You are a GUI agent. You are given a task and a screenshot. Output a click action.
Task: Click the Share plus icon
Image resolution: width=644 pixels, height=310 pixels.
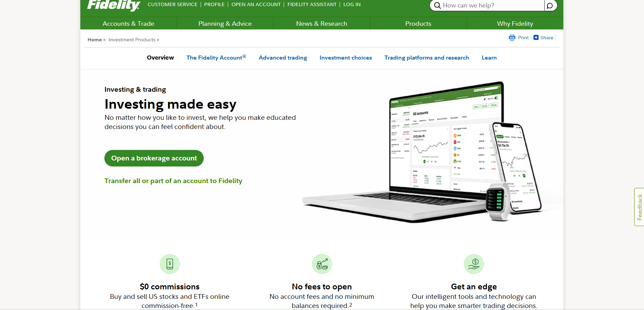click(x=536, y=38)
